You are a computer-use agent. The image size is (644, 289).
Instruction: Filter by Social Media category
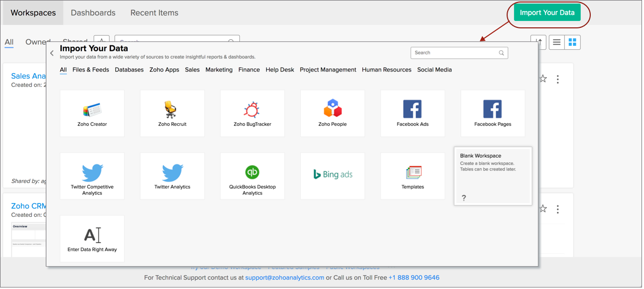click(434, 70)
